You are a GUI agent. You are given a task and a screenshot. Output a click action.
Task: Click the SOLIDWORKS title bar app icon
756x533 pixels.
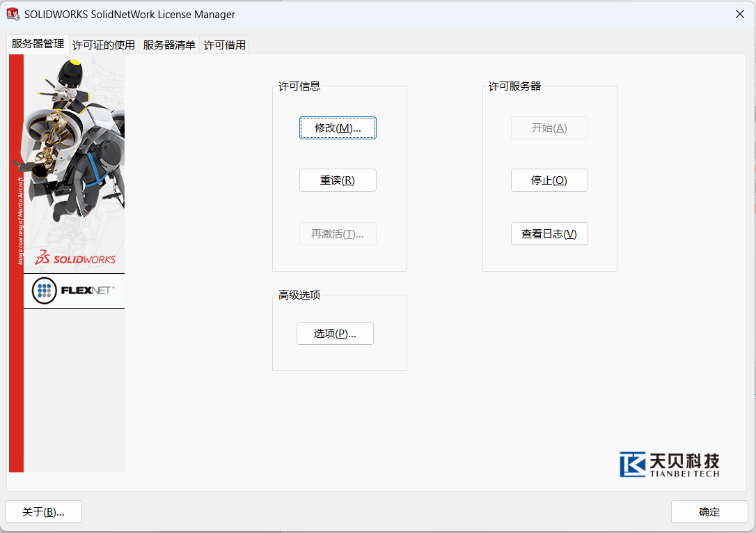[13, 14]
